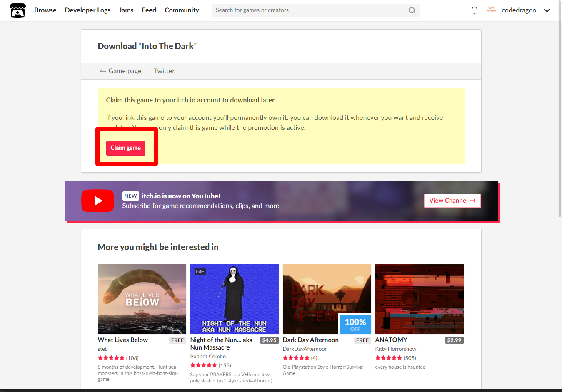562x392 pixels.
Task: Click the GIF badge on Nun thumbnail
Action: coord(200,272)
